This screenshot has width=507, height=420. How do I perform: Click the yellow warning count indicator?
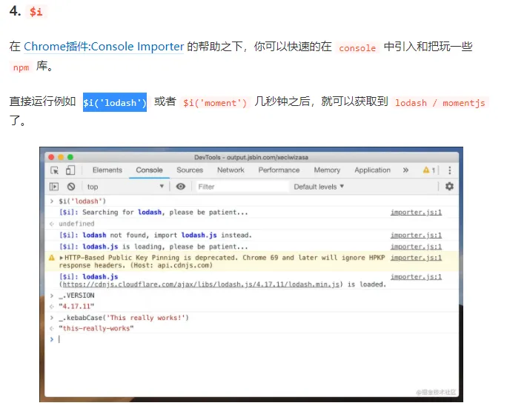(428, 170)
